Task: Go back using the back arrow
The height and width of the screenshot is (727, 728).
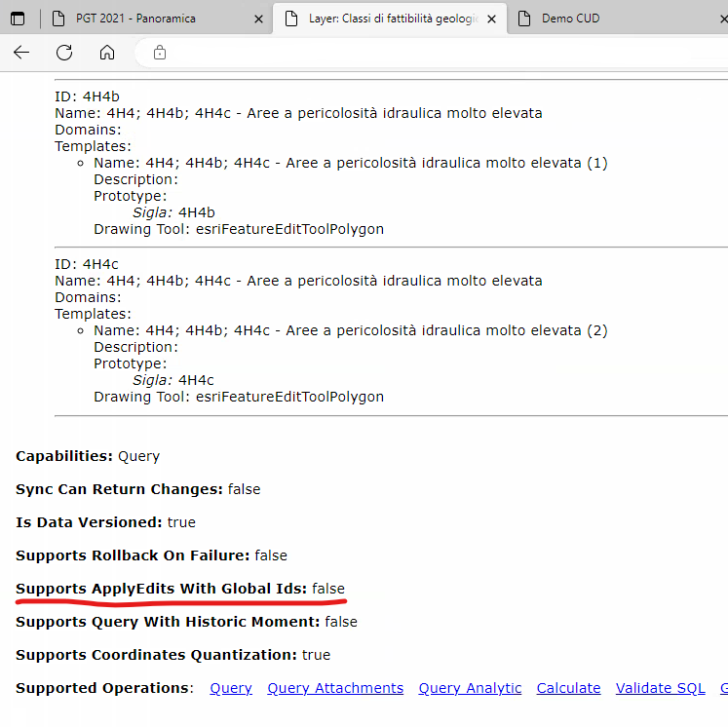Action: (21, 53)
